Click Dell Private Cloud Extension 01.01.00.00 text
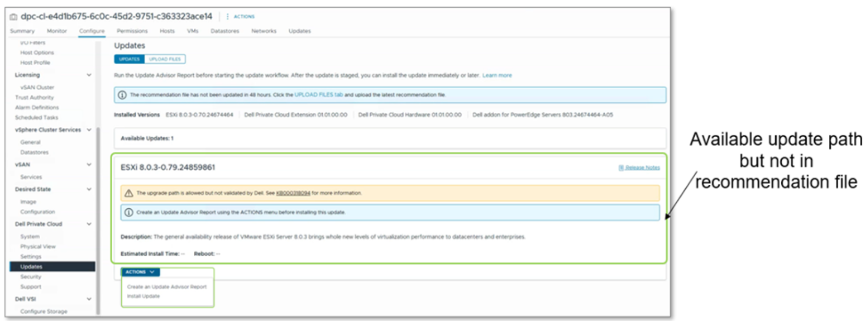868x321 pixels. [296, 115]
